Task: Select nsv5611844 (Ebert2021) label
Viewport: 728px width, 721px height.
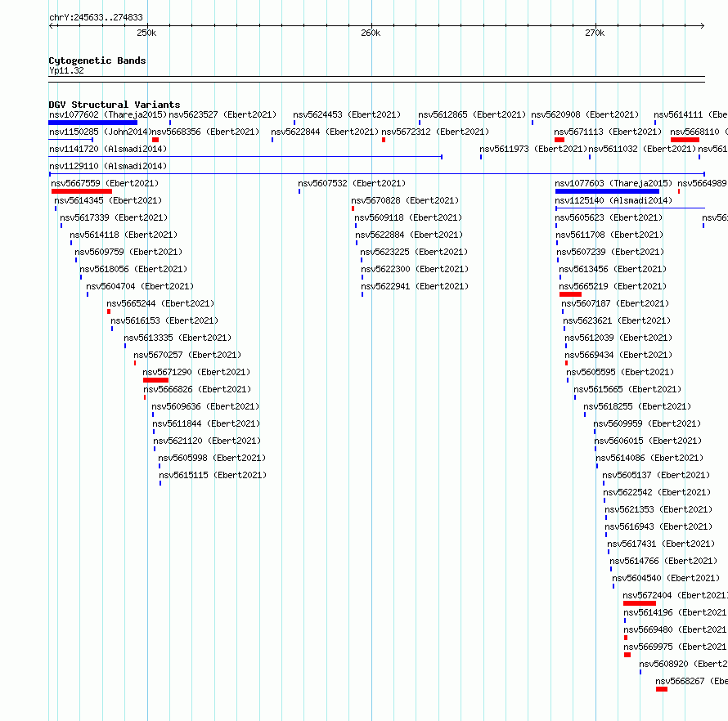Action: point(206,423)
